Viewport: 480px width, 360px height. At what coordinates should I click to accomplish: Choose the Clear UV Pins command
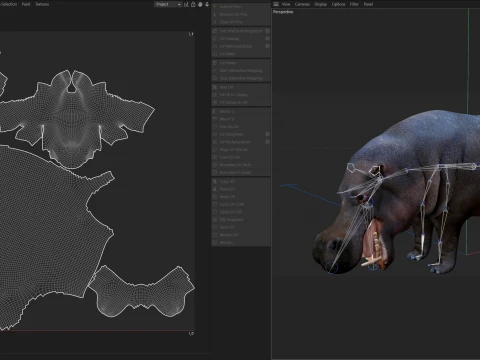coord(241,22)
